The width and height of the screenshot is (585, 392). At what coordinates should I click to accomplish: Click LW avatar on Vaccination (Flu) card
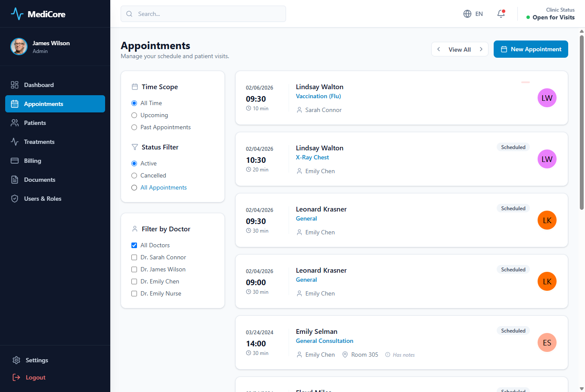547,98
